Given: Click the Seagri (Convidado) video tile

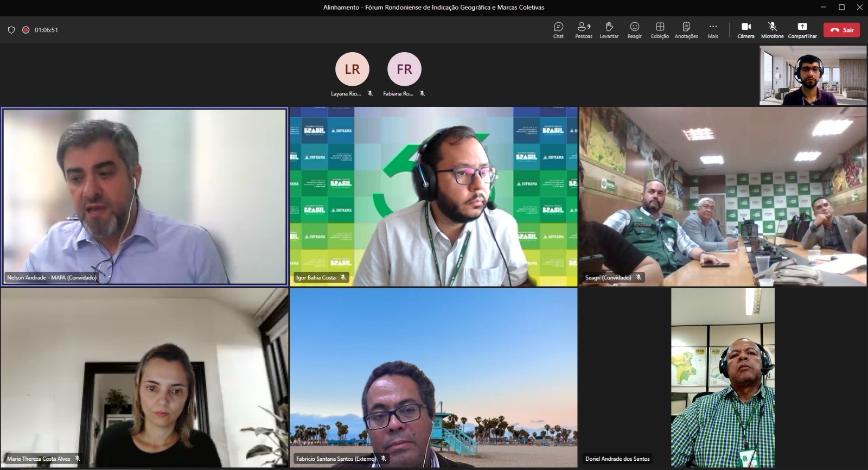Looking at the screenshot, I should (x=723, y=196).
